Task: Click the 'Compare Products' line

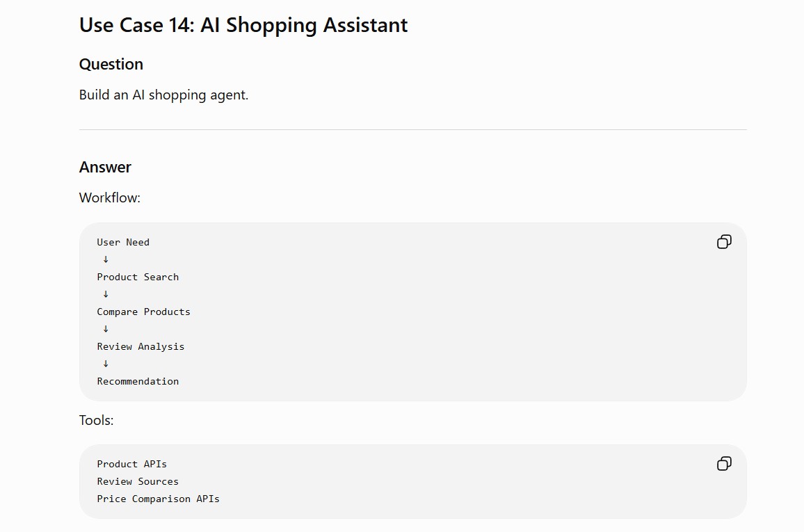Action: (x=143, y=312)
